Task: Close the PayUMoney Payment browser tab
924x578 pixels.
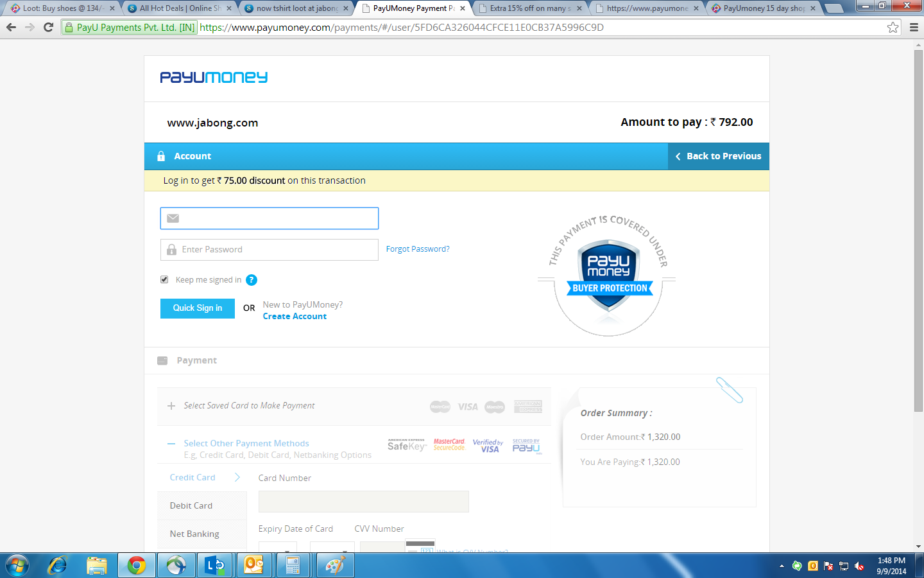Action: 463,8
